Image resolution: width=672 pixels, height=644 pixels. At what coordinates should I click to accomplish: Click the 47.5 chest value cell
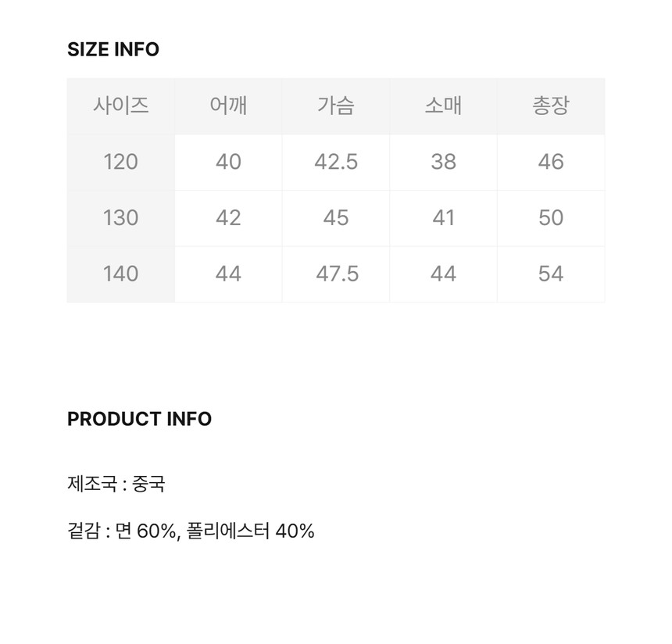point(336,274)
